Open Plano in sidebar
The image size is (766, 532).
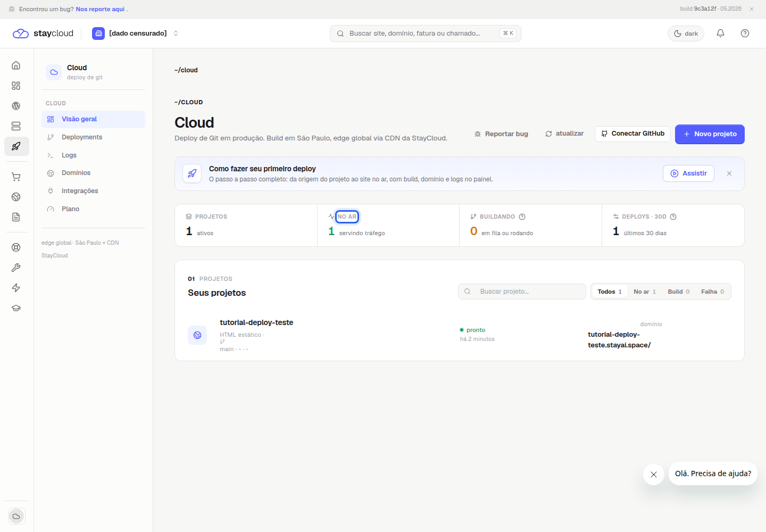[93, 209]
